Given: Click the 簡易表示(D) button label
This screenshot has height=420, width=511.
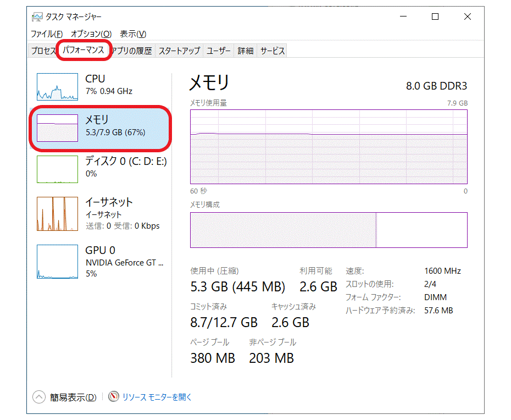Looking at the screenshot, I should (x=73, y=397).
